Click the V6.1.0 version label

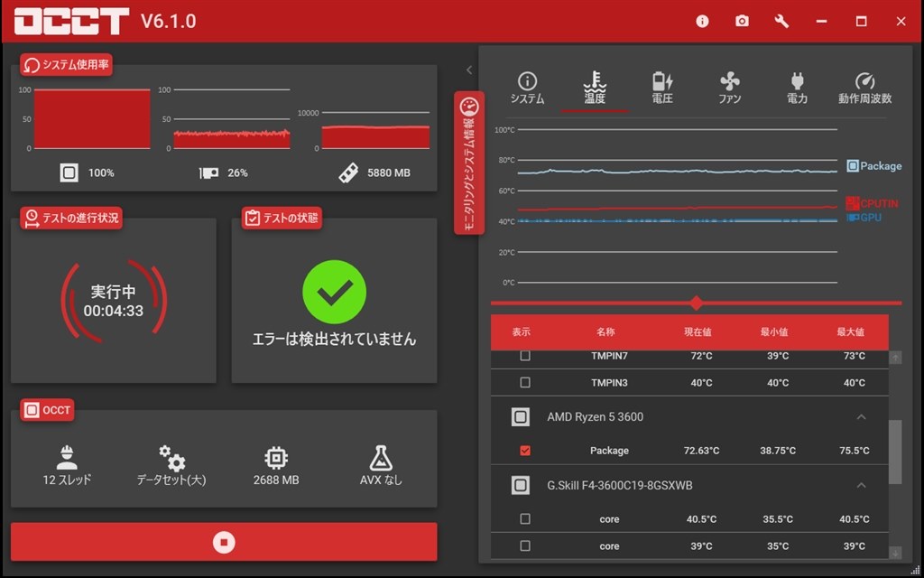point(169,22)
